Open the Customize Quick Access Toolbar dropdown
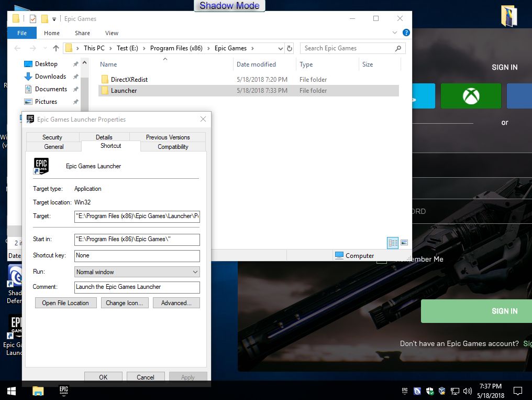Screen dimensions: 532x400 point(54,19)
